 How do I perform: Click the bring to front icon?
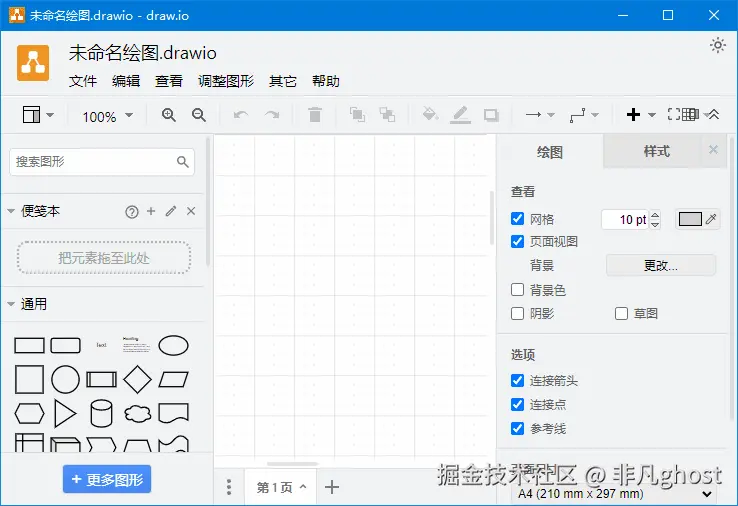click(357, 115)
